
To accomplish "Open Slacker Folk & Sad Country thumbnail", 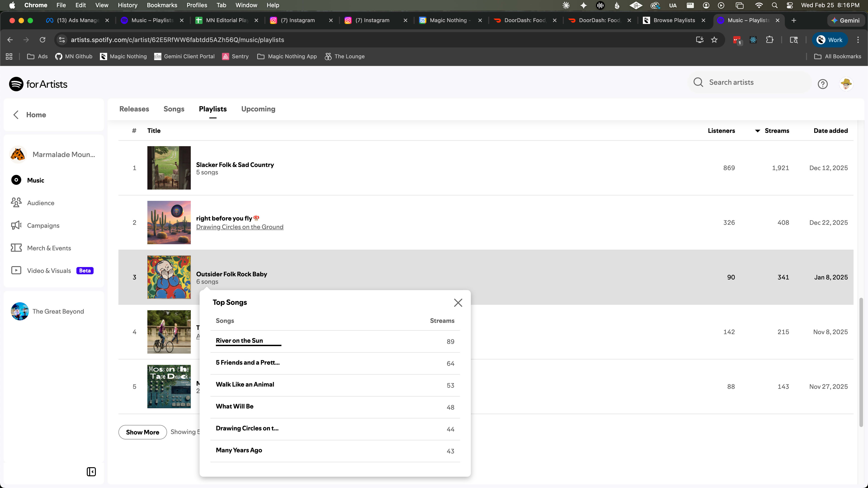I will point(169,168).
